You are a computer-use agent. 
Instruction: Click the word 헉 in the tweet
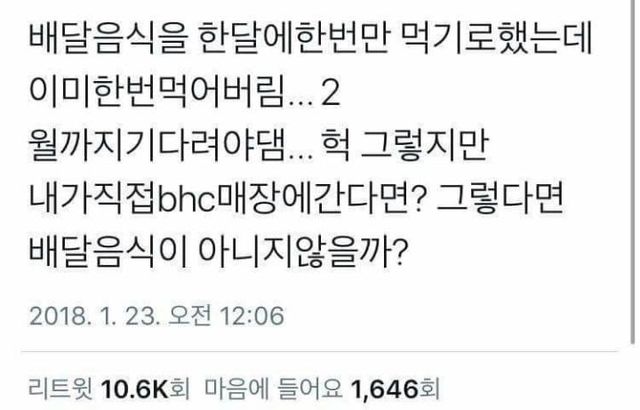[337, 146]
